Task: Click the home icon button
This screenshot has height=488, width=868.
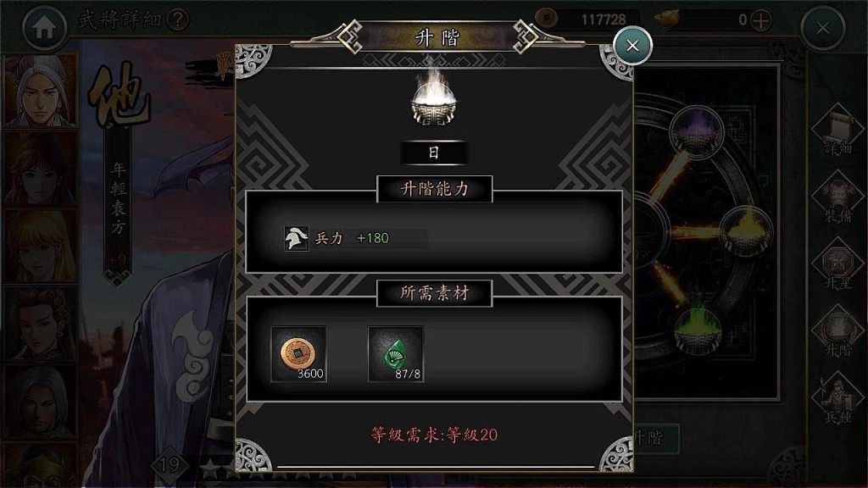Action: [x=44, y=27]
